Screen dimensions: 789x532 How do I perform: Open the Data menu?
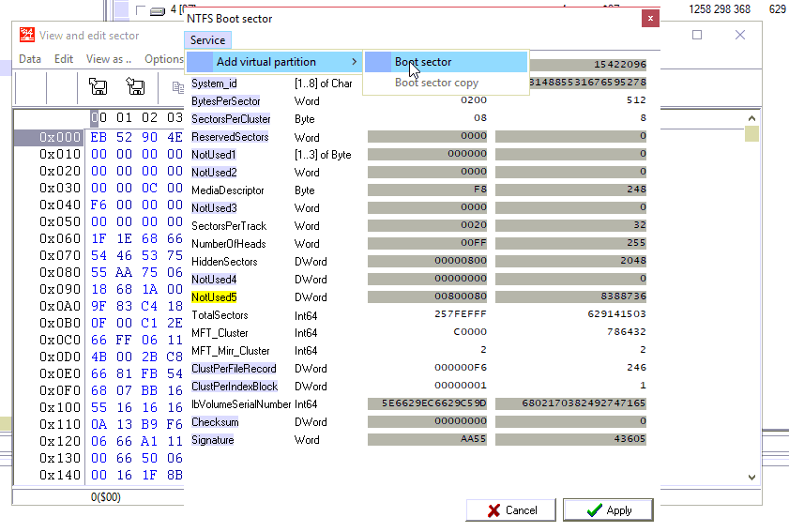[30, 59]
